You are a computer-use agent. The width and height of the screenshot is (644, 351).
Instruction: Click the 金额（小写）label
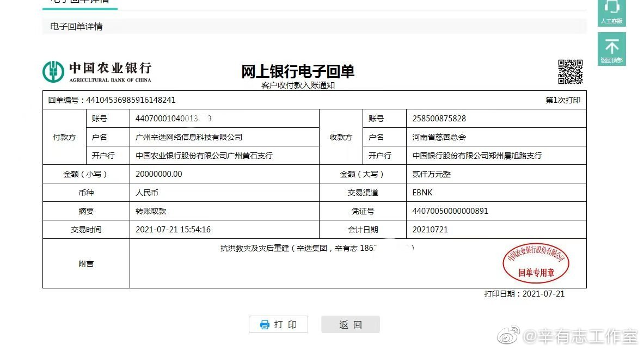[x=85, y=174]
